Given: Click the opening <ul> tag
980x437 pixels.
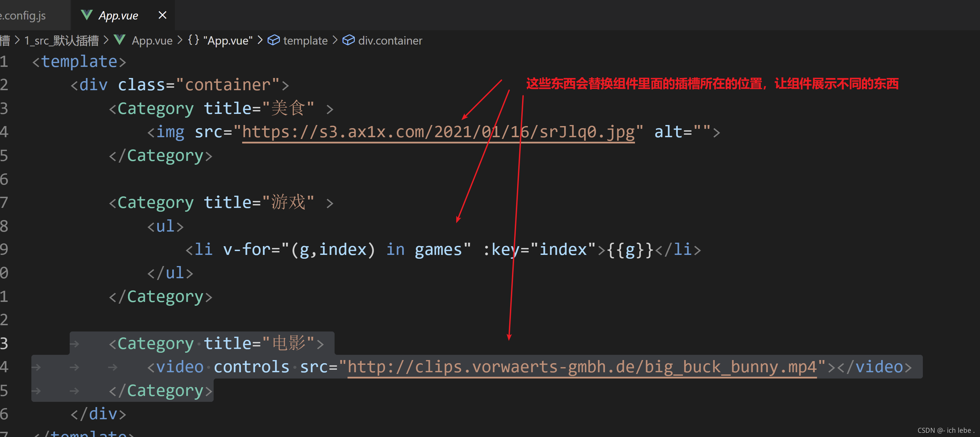Looking at the screenshot, I should 166,226.
